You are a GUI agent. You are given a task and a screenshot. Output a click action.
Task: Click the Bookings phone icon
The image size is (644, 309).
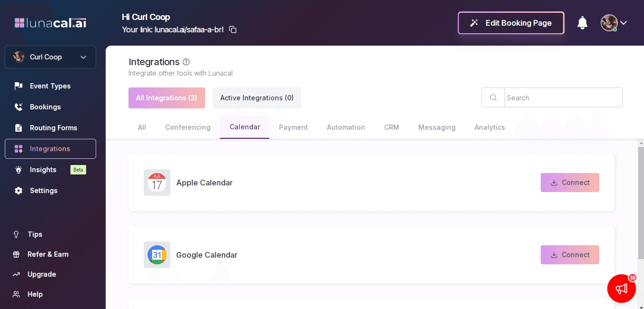(x=19, y=107)
